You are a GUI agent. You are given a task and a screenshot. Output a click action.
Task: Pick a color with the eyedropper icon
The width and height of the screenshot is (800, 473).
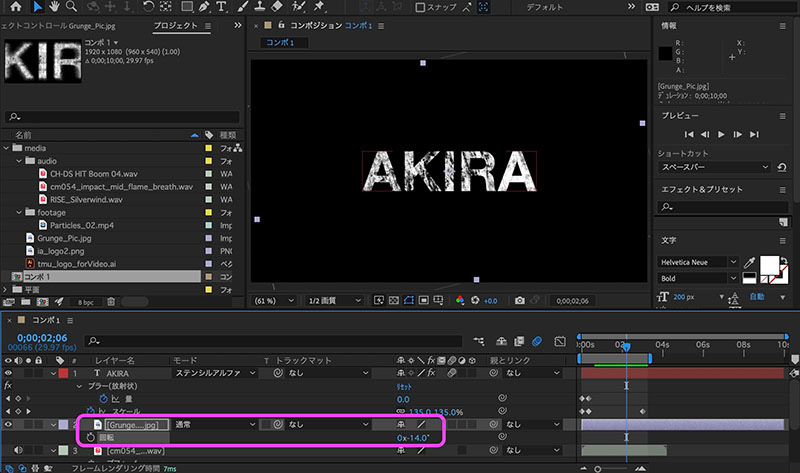(x=749, y=263)
